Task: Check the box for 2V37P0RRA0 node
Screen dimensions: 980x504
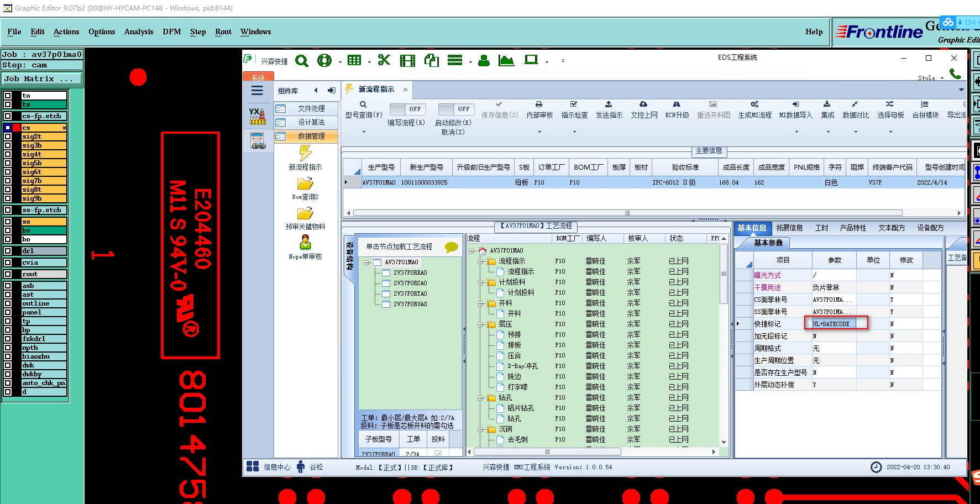Action: tap(386, 272)
